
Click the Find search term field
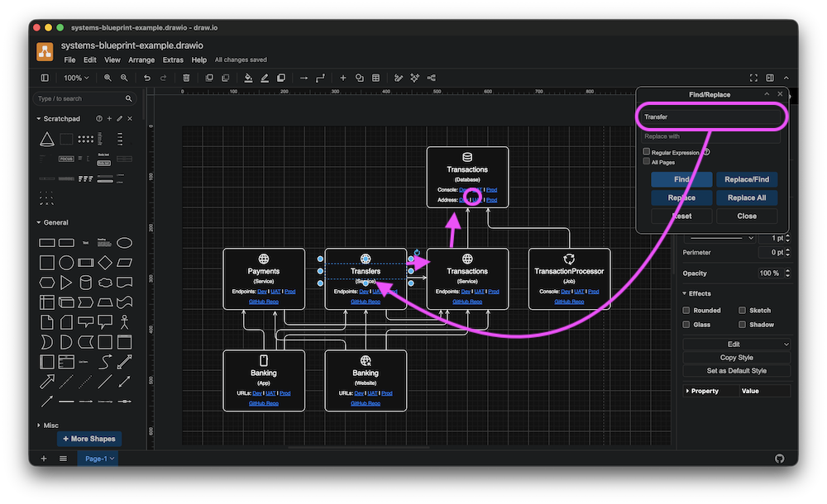tap(710, 117)
